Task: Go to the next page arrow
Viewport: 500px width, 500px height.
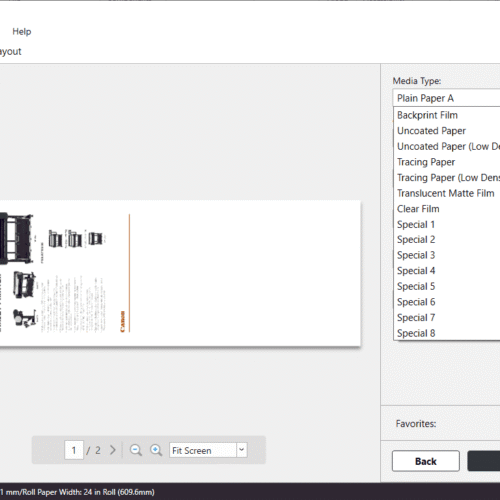Action: (x=113, y=450)
